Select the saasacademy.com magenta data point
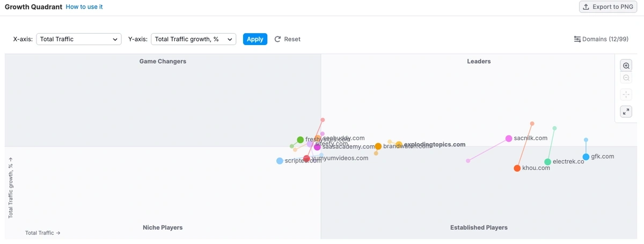 click(317, 147)
